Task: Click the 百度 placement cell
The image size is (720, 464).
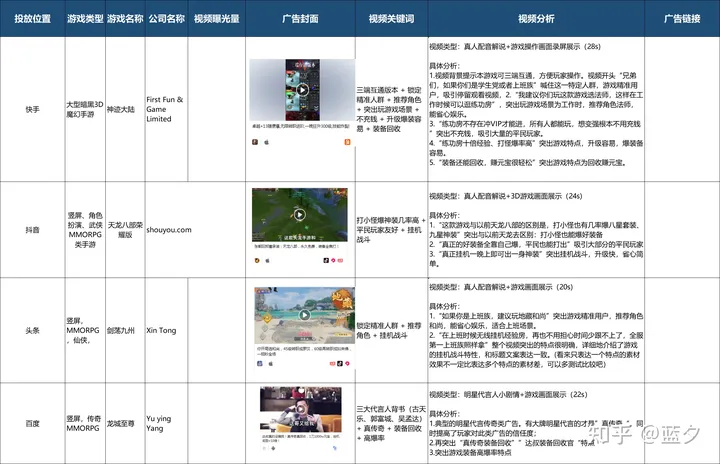Action: click(x=32, y=423)
